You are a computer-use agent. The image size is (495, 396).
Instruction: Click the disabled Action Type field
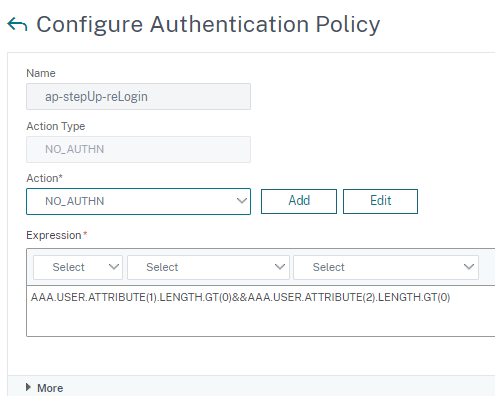pos(138,149)
